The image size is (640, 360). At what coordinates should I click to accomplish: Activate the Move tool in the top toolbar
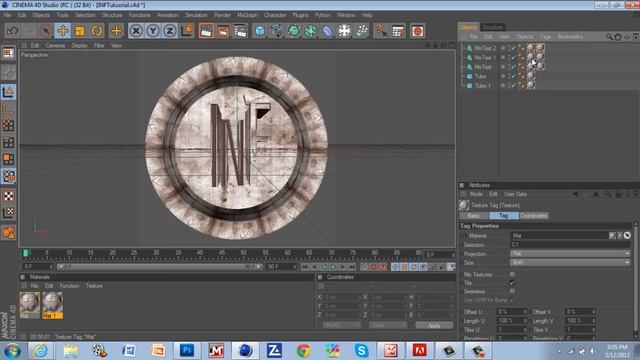click(x=63, y=31)
